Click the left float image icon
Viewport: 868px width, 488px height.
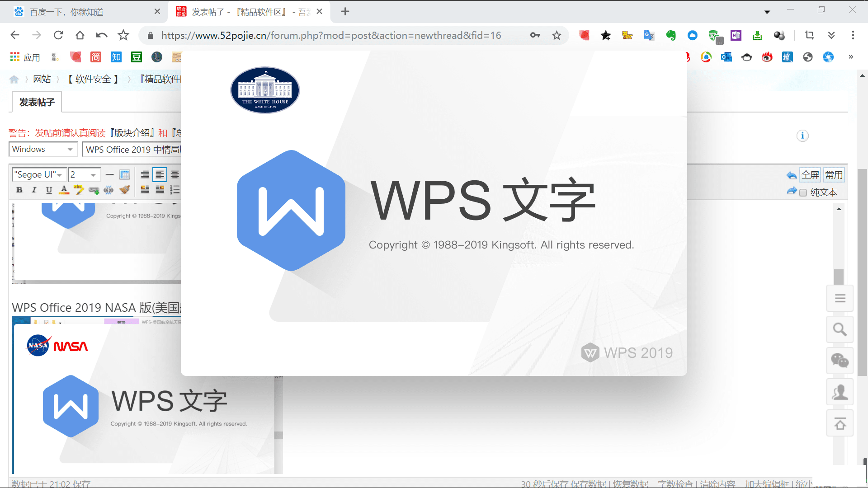point(145,190)
